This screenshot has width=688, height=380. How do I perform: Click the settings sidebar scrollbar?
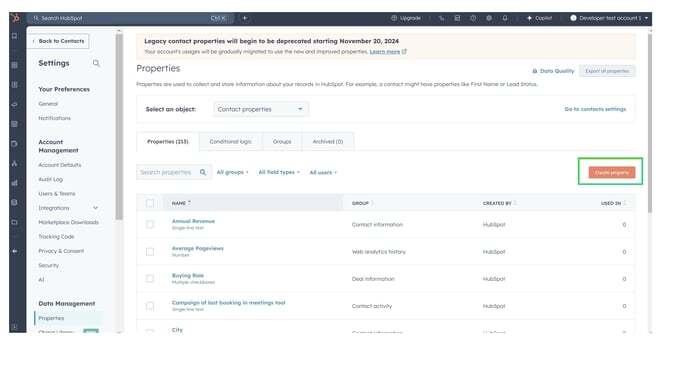(x=119, y=127)
